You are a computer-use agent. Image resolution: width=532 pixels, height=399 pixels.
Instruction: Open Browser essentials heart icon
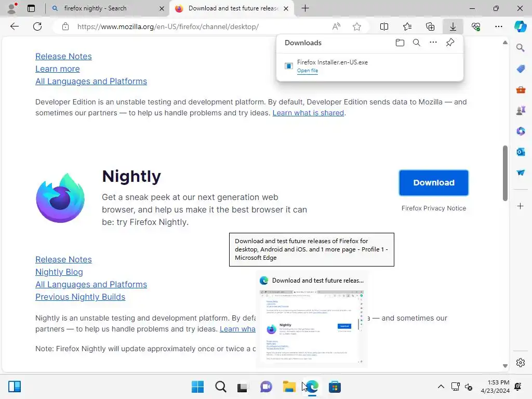476,26
